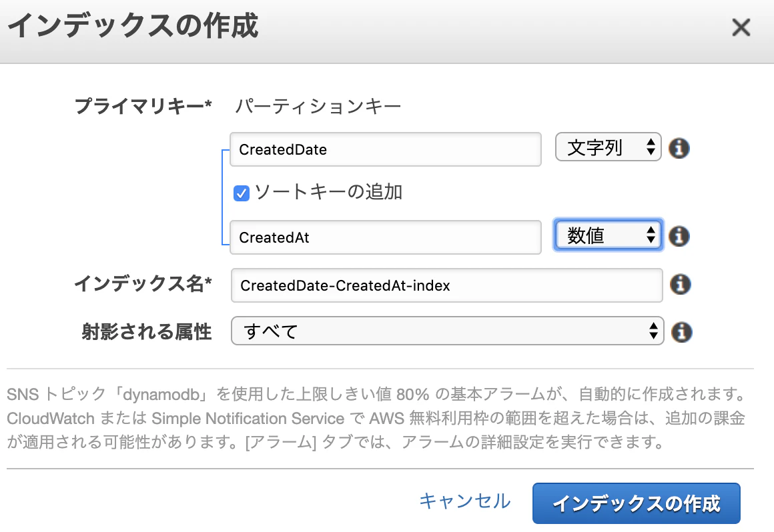Click the インデックス名* label
The height and width of the screenshot is (532, 774).
[143, 283]
